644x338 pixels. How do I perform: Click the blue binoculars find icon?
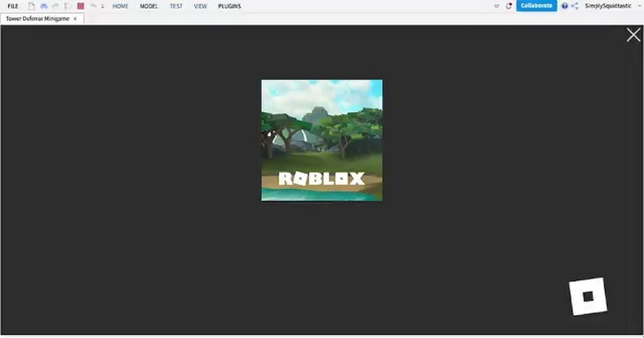pos(44,6)
